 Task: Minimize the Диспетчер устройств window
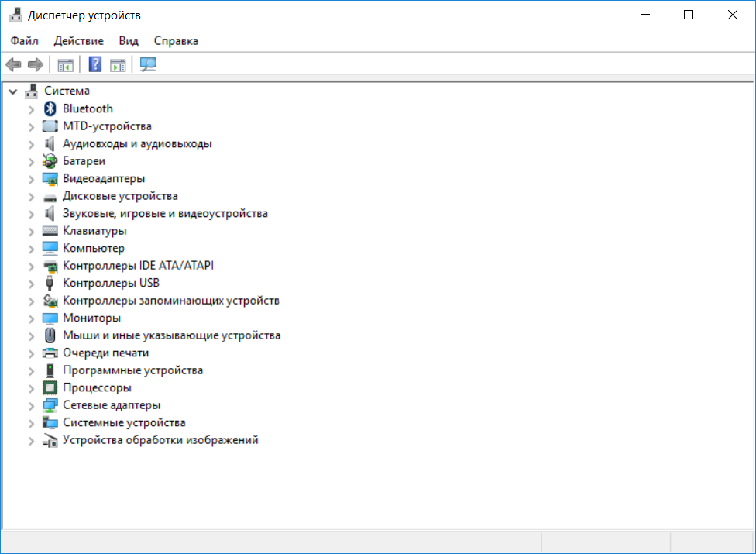click(645, 15)
